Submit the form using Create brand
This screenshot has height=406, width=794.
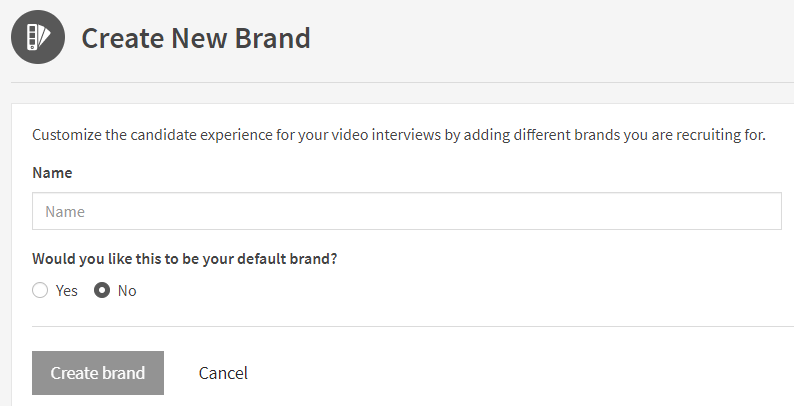click(98, 373)
